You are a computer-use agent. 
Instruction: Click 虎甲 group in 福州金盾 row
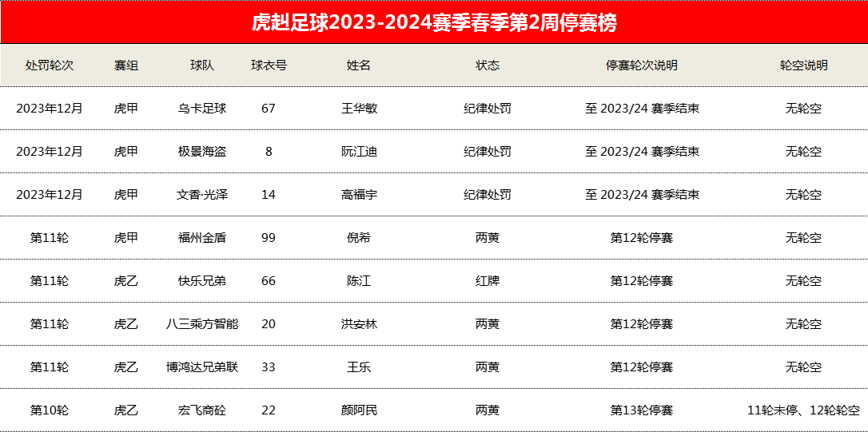[126, 238]
